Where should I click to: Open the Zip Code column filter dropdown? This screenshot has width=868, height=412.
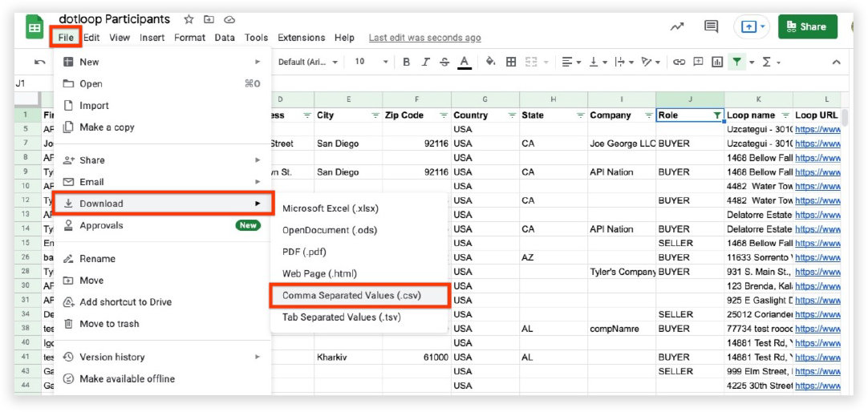[x=444, y=115]
